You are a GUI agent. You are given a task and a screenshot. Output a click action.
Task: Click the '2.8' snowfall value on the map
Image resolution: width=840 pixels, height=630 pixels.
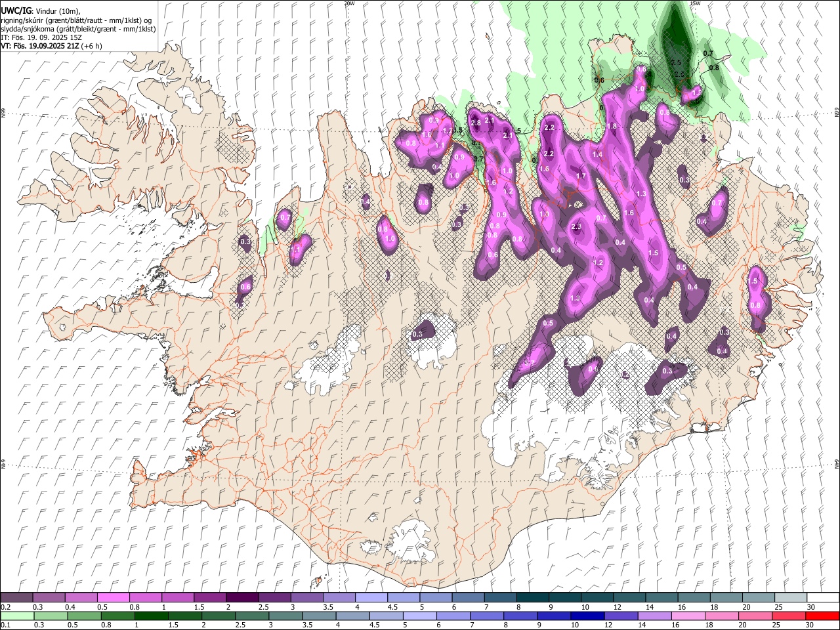[476, 123]
